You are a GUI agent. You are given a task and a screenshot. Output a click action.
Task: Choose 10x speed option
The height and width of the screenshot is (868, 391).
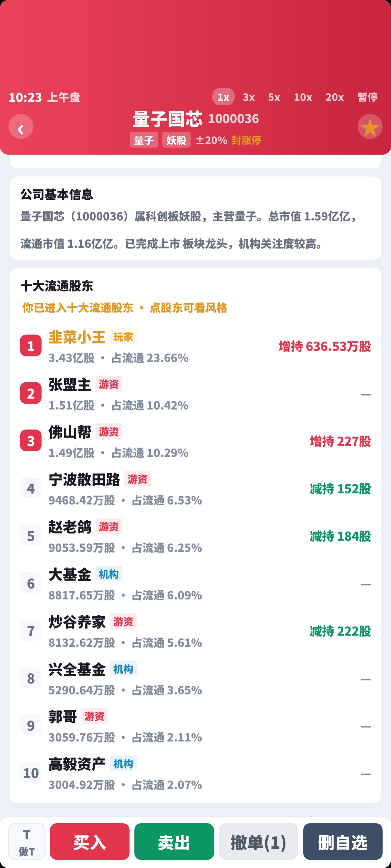click(302, 97)
